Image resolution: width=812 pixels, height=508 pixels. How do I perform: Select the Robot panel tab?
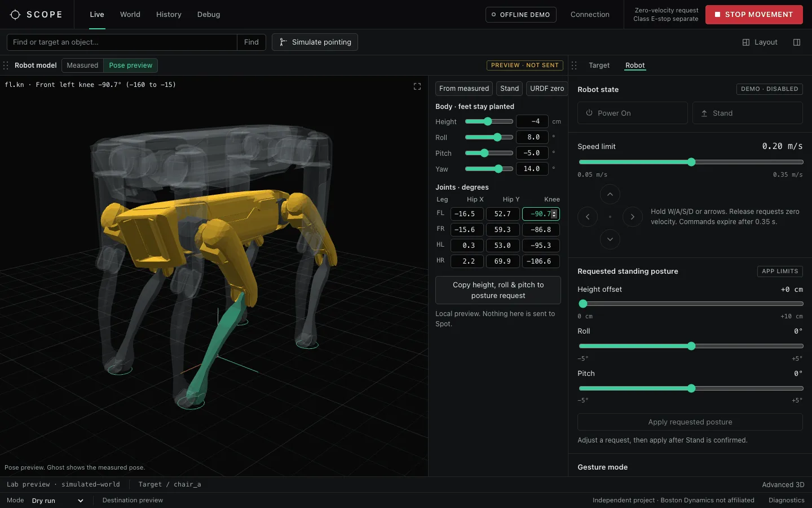(x=635, y=65)
